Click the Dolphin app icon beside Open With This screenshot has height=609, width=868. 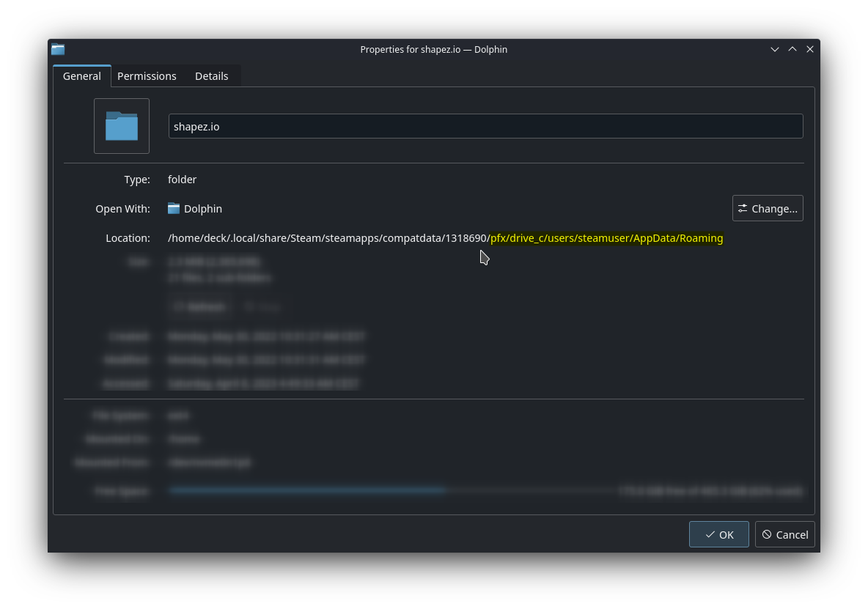[x=174, y=209]
